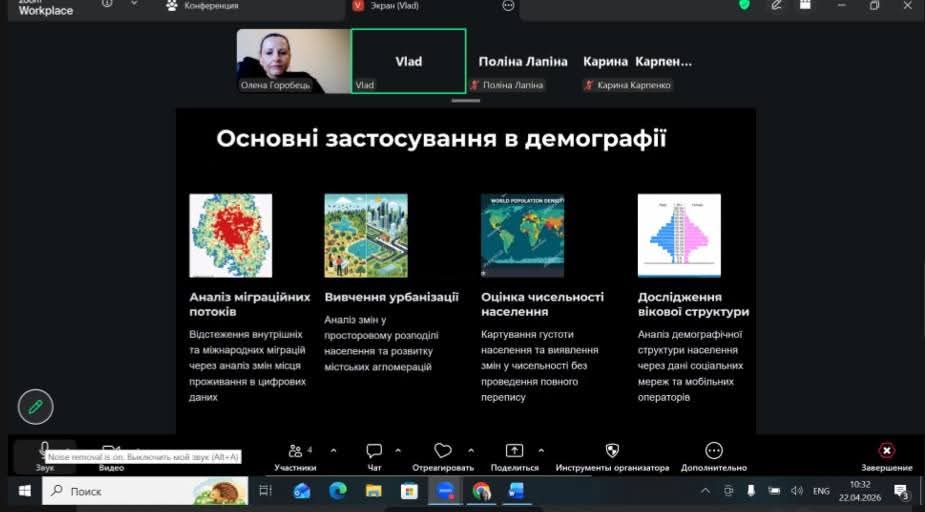Select Vlad's participant tile

[x=408, y=61]
